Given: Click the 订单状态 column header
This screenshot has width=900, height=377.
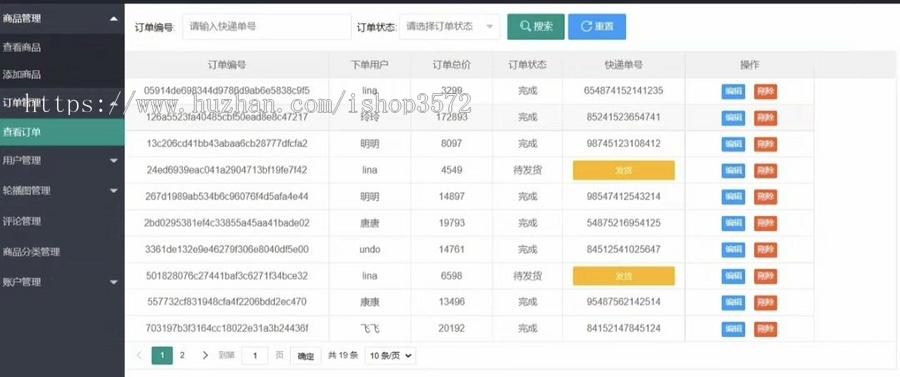Looking at the screenshot, I should click(527, 65).
